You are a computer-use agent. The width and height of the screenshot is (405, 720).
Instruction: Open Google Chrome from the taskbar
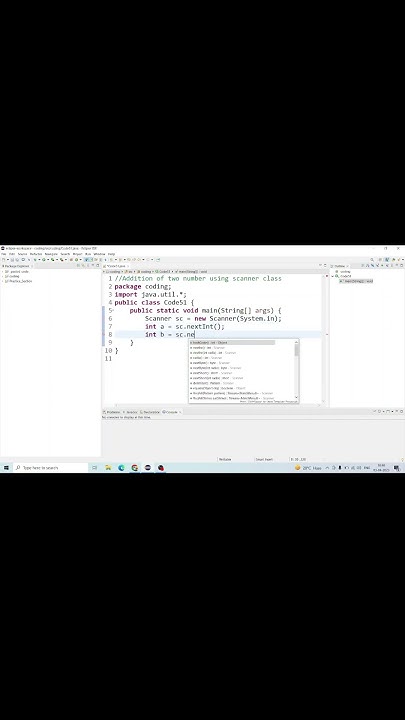click(135, 467)
